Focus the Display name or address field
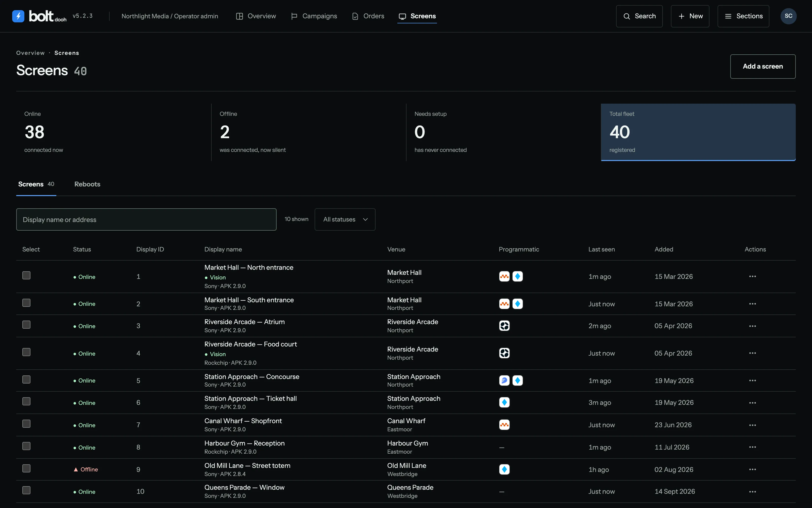Screen dimensions: 812x508 click(x=146, y=219)
